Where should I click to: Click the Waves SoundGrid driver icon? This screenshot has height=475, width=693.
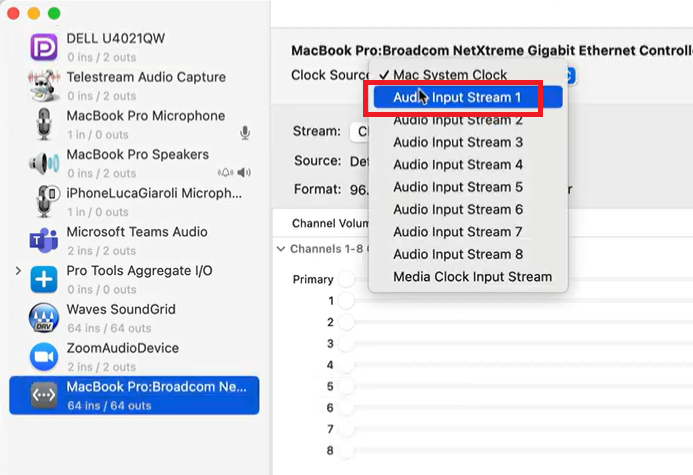tap(44, 318)
